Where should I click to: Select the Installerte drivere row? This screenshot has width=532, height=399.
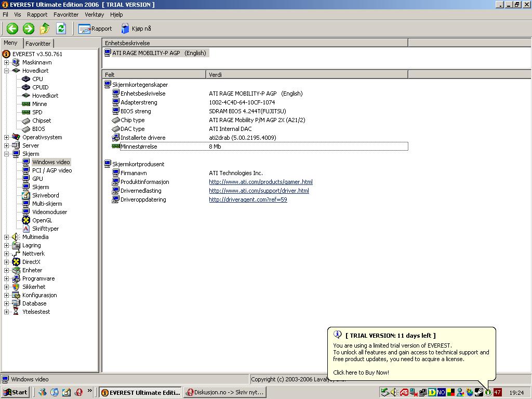tap(260, 138)
